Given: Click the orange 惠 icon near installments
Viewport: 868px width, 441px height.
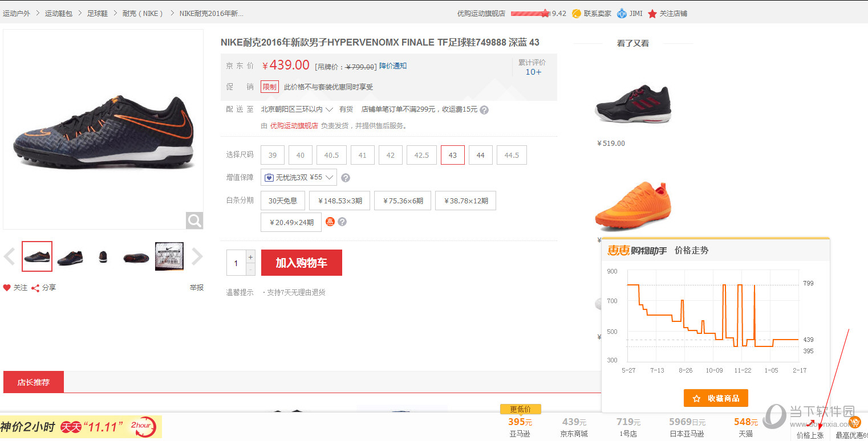Looking at the screenshot, I should [x=330, y=222].
